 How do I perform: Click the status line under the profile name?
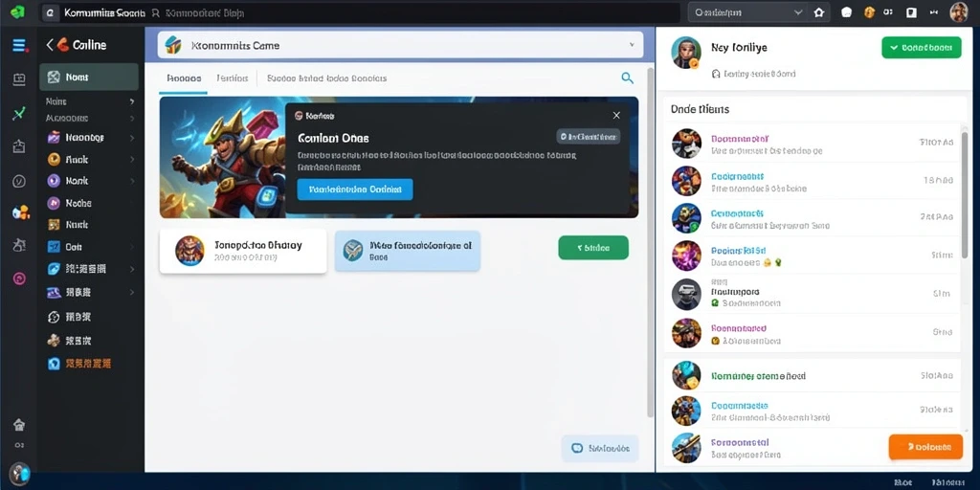754,74
